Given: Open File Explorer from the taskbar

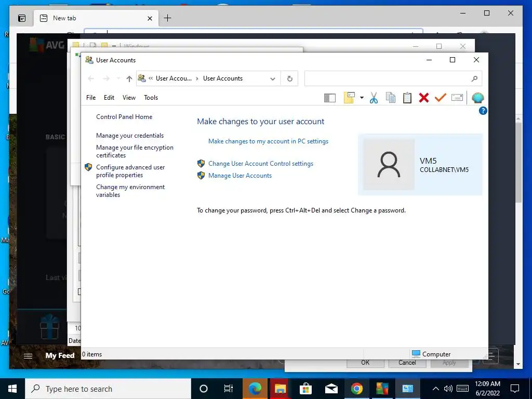Looking at the screenshot, I should [281, 389].
